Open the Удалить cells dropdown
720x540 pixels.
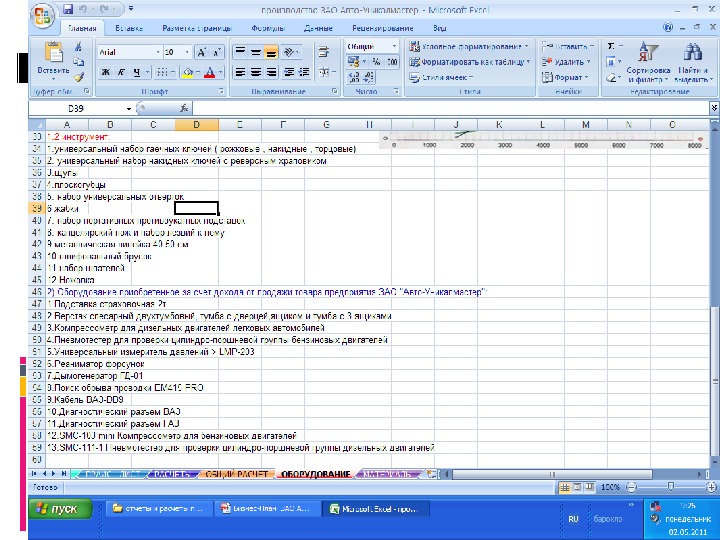pos(566,62)
